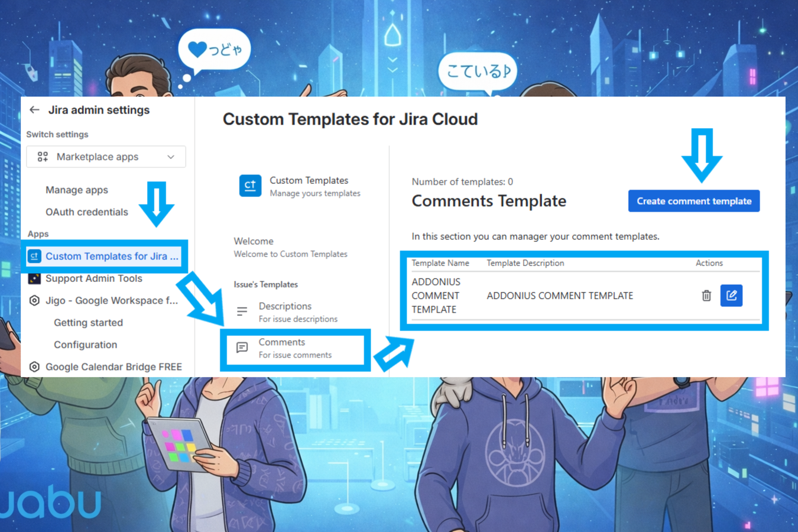Click the Actions column header

[709, 263]
